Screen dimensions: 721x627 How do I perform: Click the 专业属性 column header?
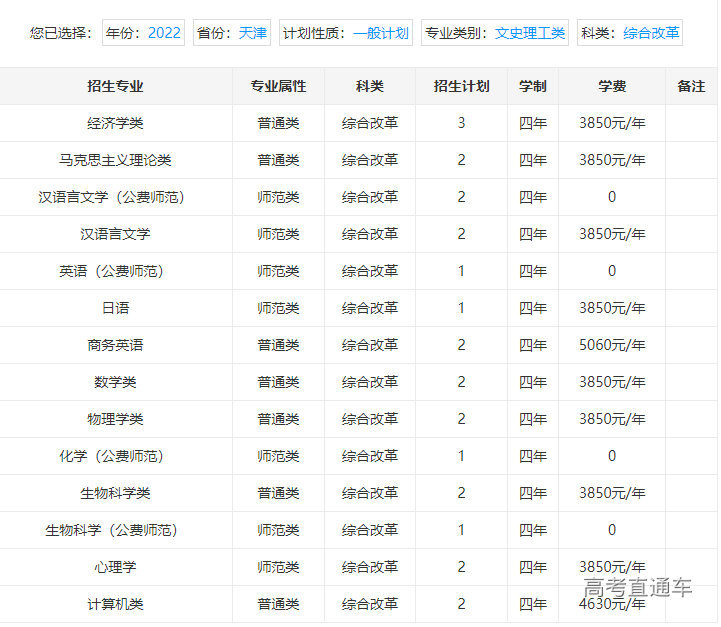(278, 86)
